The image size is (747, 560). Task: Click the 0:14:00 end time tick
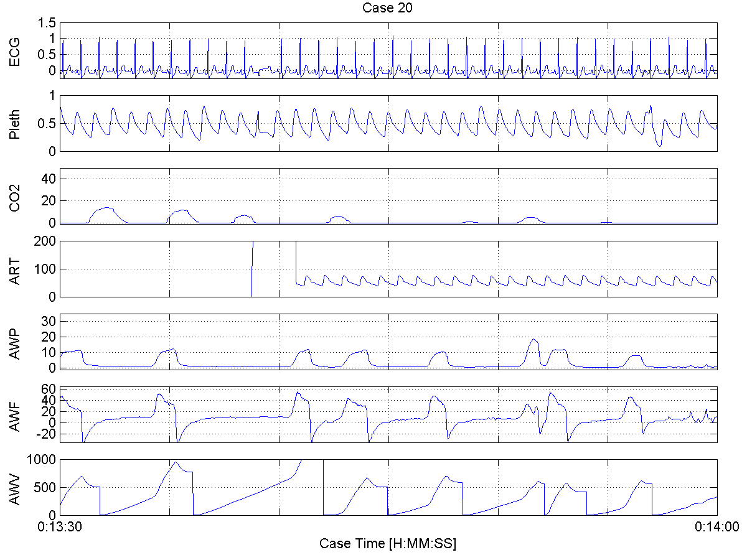716,526
